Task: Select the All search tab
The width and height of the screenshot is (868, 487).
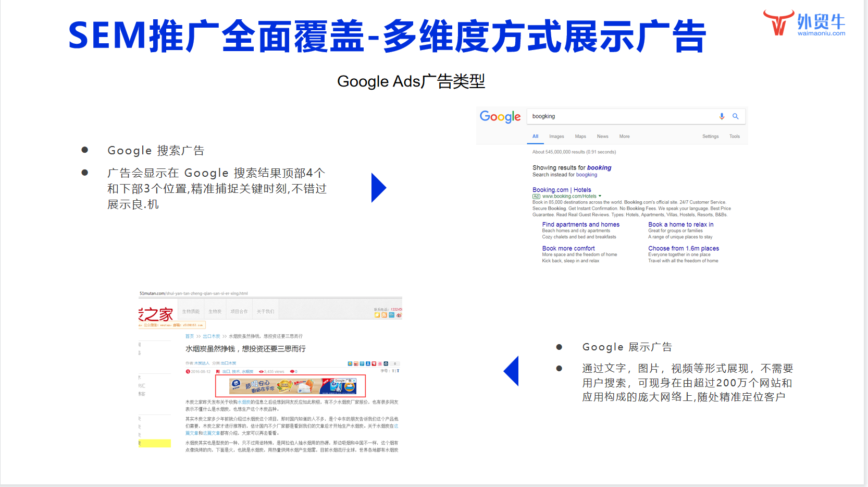Action: click(535, 136)
